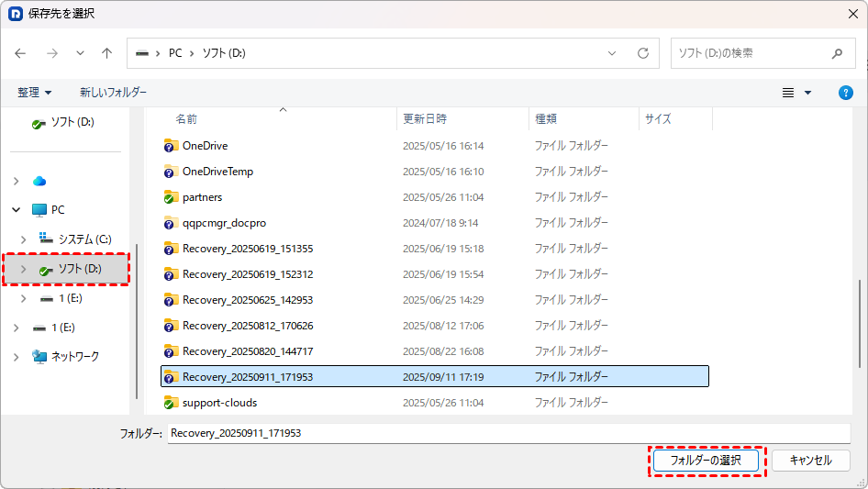This screenshot has height=489, width=868.
Task: Open the view options dropdown arrow
Action: point(807,93)
